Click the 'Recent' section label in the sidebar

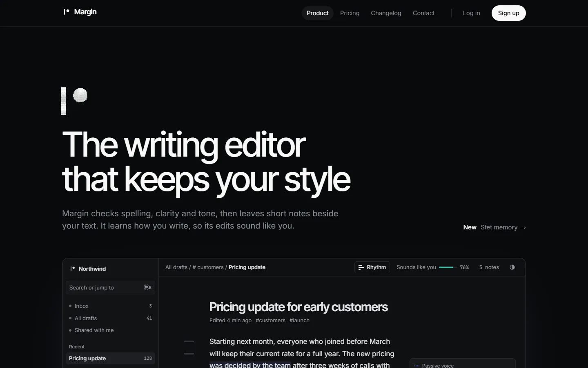click(x=77, y=347)
